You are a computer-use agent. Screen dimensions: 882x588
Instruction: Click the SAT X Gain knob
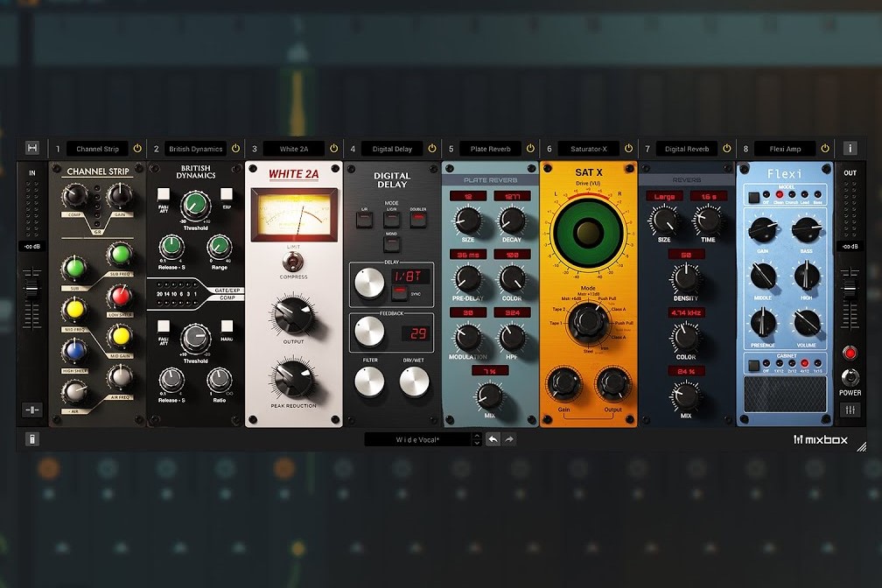click(563, 384)
